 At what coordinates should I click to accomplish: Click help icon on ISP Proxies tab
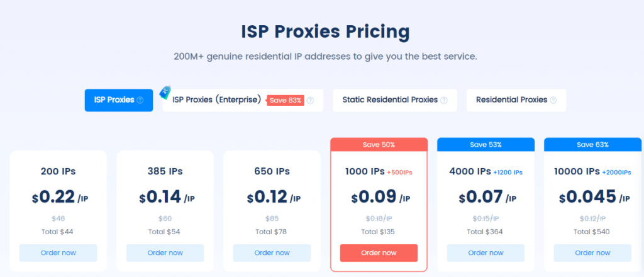tap(140, 100)
